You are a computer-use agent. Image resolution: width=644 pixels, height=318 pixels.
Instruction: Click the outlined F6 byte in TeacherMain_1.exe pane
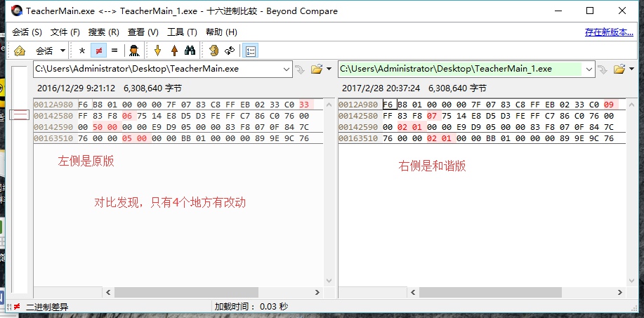(389, 105)
